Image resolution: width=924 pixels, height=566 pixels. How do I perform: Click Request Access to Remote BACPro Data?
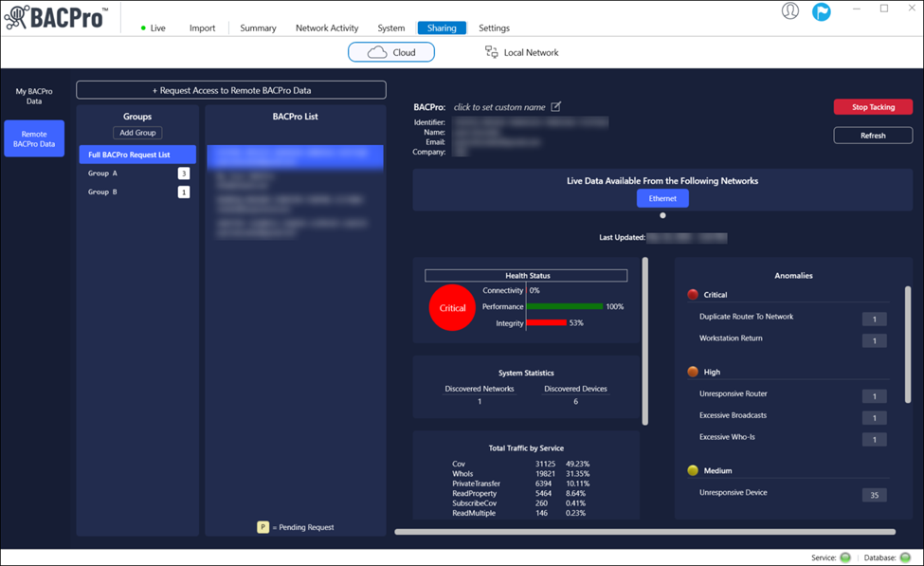[x=231, y=90]
